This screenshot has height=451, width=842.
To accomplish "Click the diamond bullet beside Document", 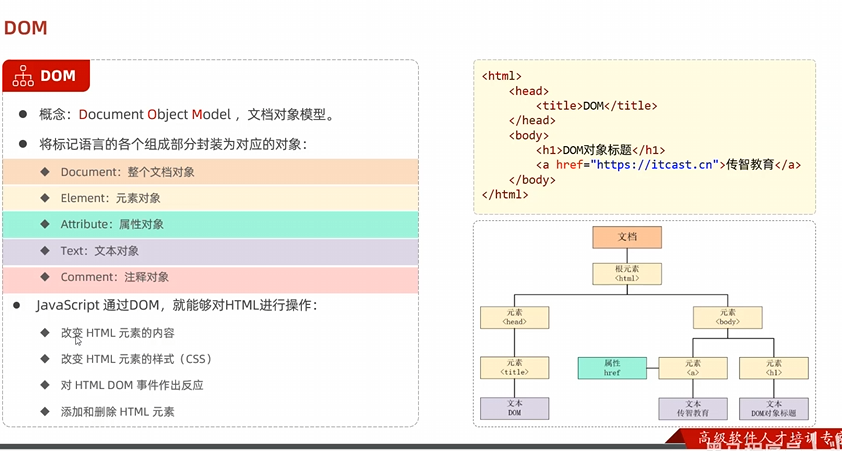I will coord(45,172).
